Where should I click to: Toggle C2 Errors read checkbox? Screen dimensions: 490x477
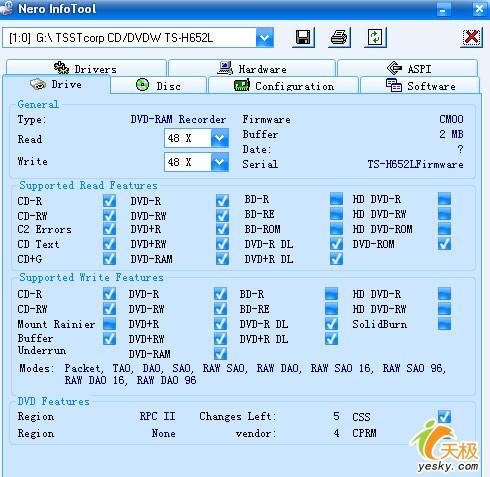click(x=109, y=229)
